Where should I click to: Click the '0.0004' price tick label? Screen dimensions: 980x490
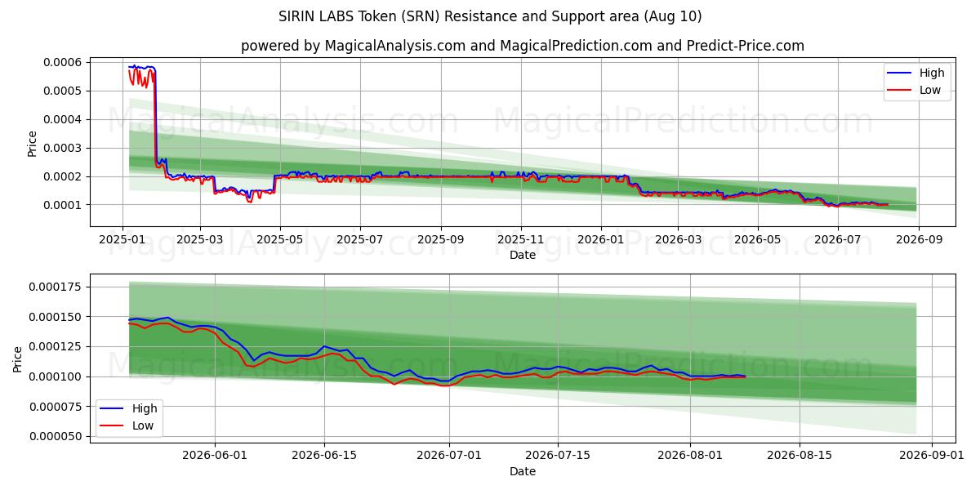pos(65,119)
